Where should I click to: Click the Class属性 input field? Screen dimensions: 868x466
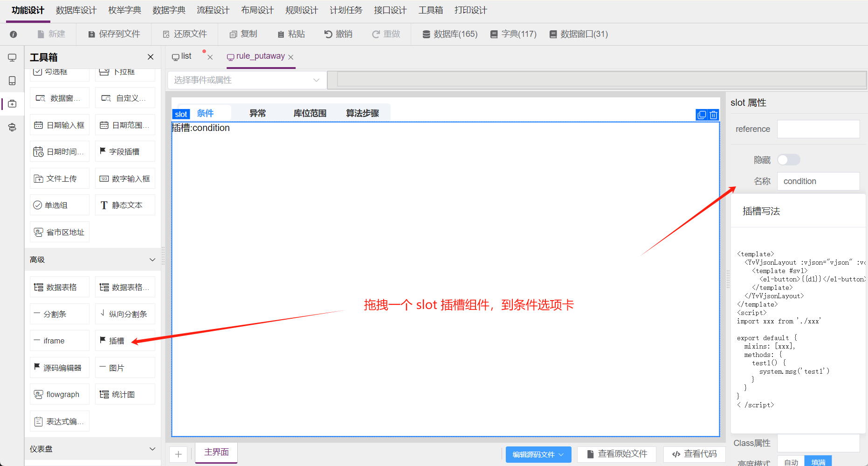818,443
